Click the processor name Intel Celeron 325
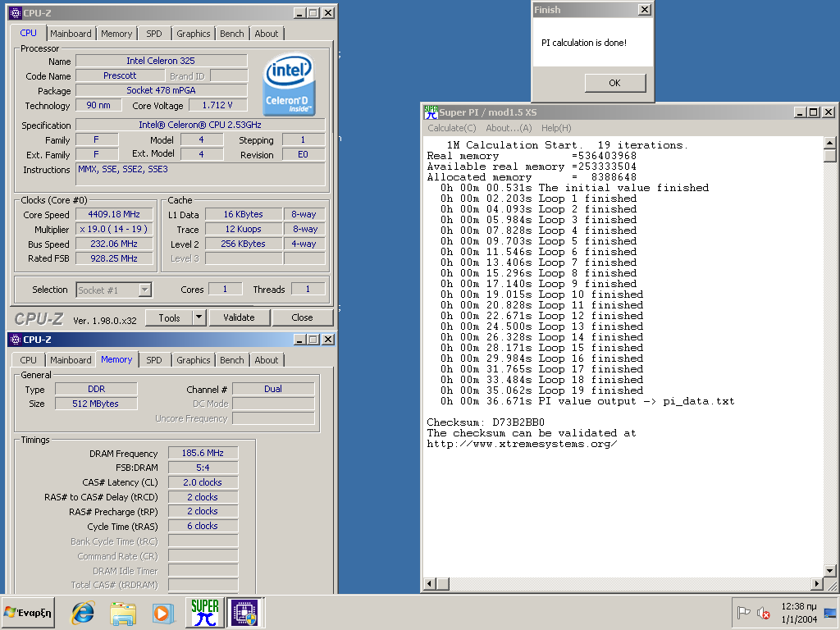 [161, 61]
